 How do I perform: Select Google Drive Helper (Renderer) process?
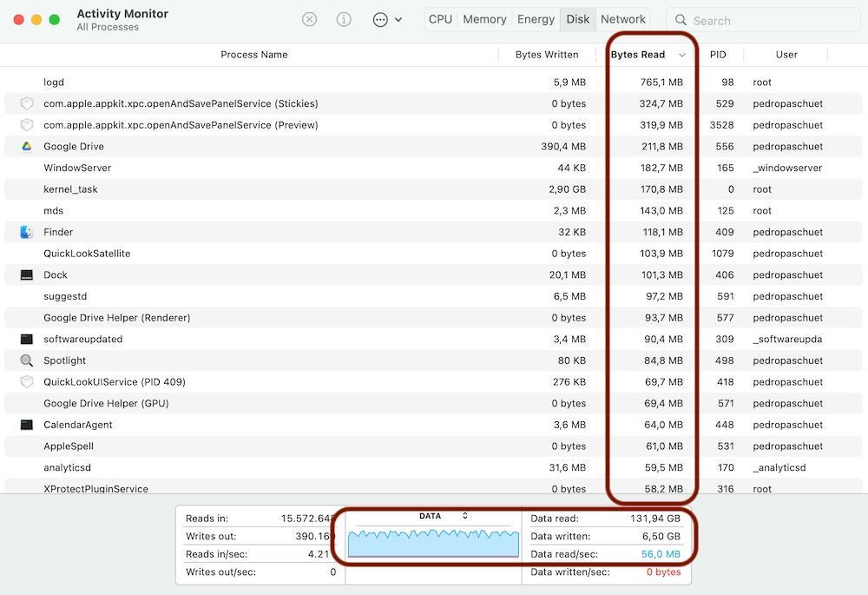(433, 318)
